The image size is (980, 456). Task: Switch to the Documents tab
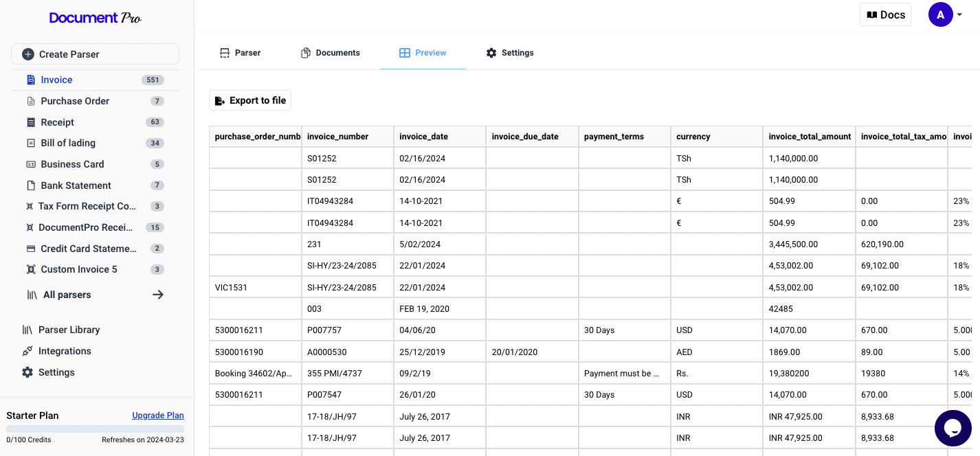tap(331, 53)
